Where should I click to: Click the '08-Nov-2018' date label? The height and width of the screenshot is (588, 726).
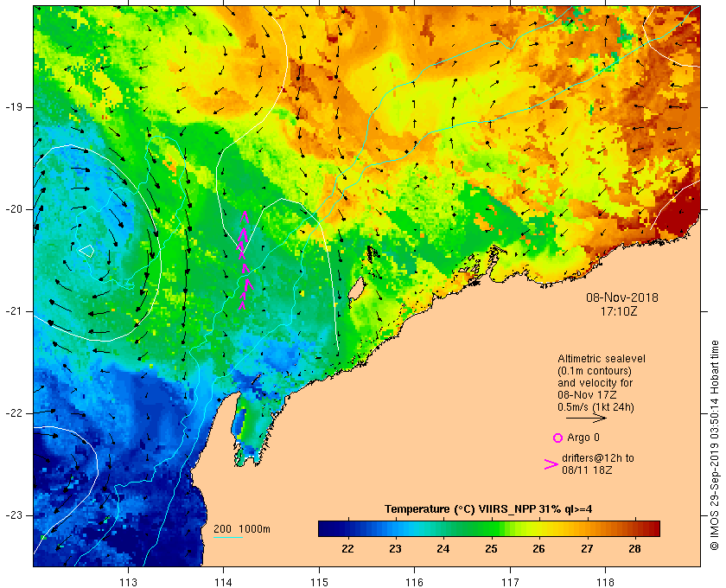[x=621, y=297]
